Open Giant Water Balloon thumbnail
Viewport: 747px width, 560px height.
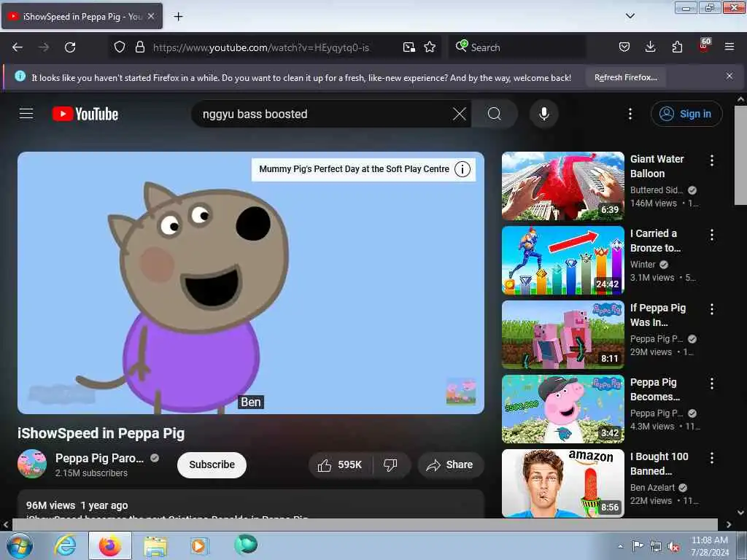(562, 186)
